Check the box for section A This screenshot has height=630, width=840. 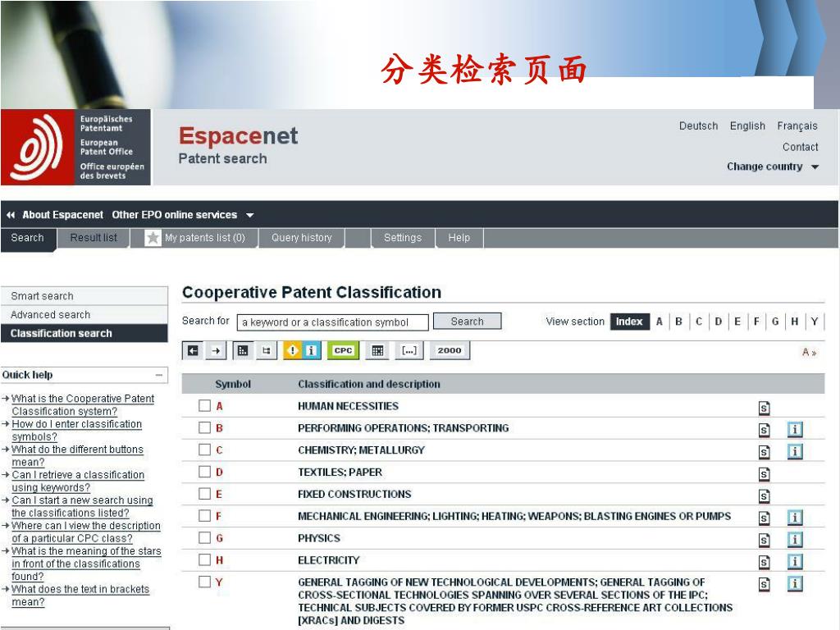coord(204,405)
